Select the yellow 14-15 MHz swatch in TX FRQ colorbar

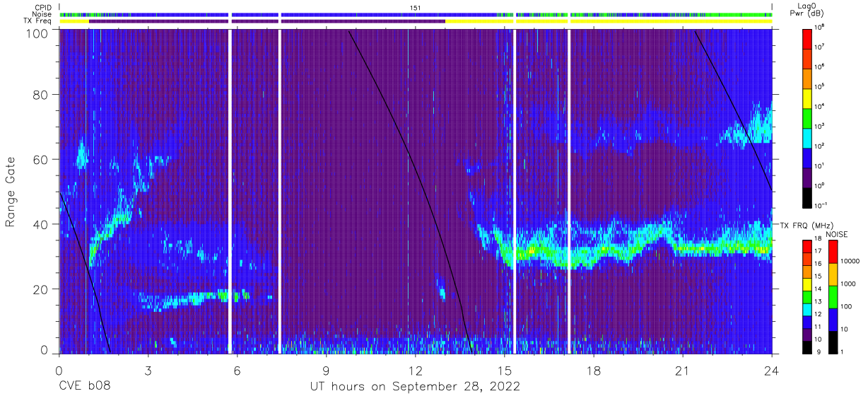(809, 284)
